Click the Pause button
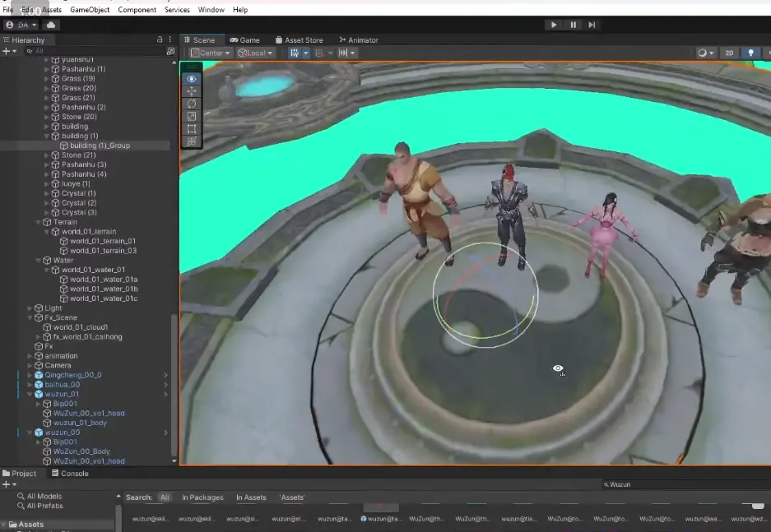 click(x=573, y=25)
